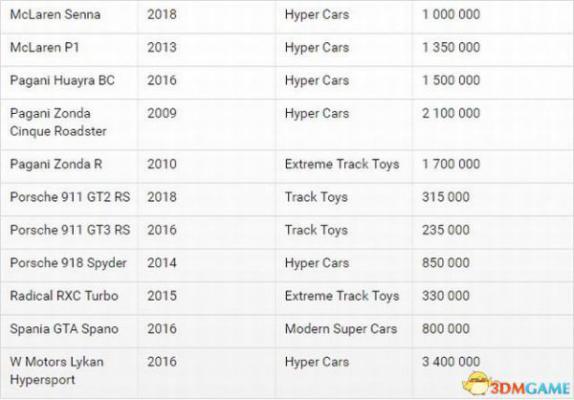Image resolution: width=574 pixels, height=400 pixels.
Task: Click Track Toys for Porsche GT3 RS
Action: (316, 230)
